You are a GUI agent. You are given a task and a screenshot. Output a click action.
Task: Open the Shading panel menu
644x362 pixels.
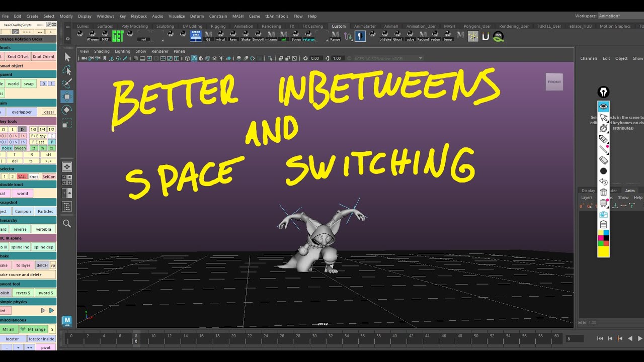102,51
